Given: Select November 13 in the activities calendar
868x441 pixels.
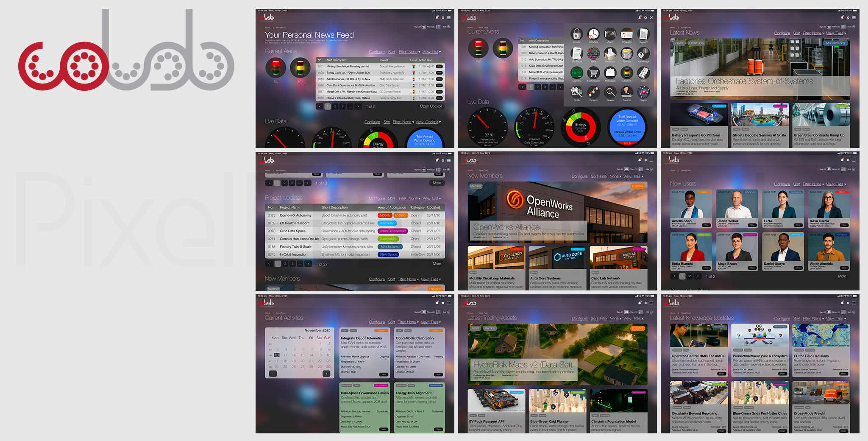Looking at the screenshot, I should pyautogui.click(x=303, y=355).
